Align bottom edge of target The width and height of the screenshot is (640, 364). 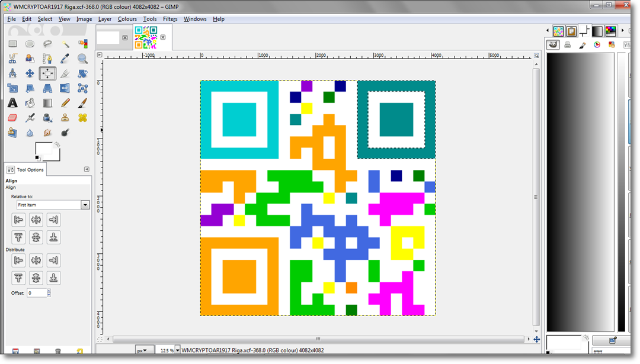click(x=53, y=237)
